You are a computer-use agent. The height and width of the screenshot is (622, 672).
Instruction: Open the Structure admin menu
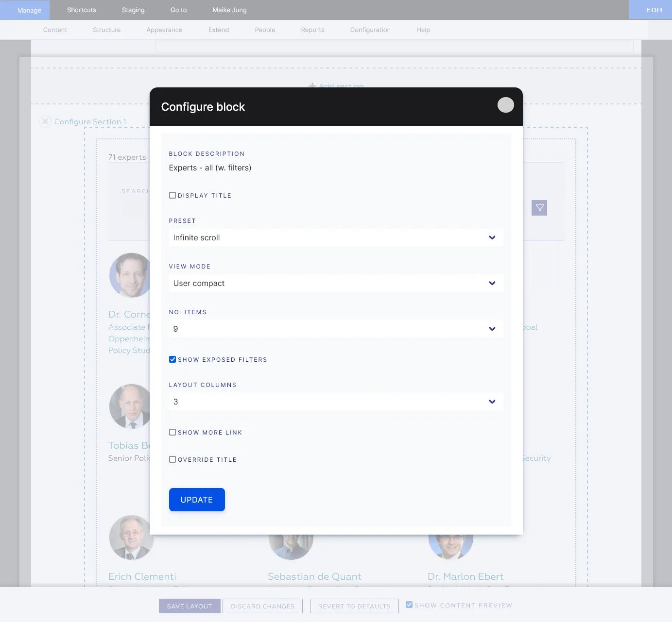point(106,30)
